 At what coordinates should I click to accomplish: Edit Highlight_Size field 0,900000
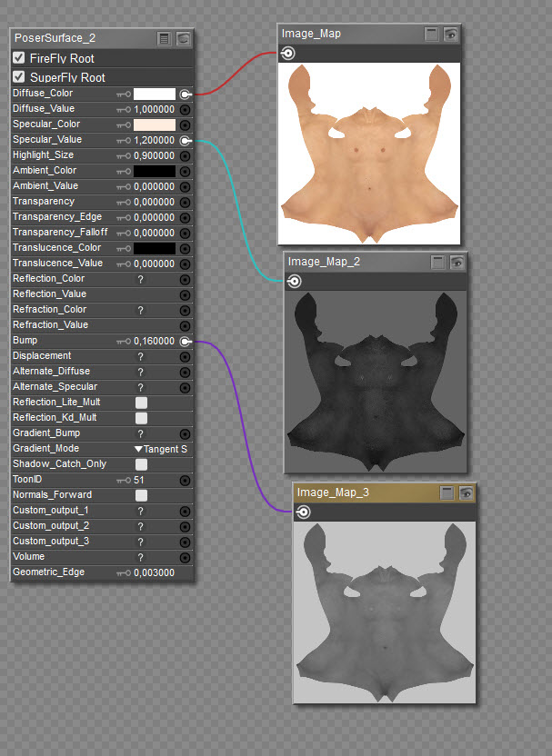(155, 155)
